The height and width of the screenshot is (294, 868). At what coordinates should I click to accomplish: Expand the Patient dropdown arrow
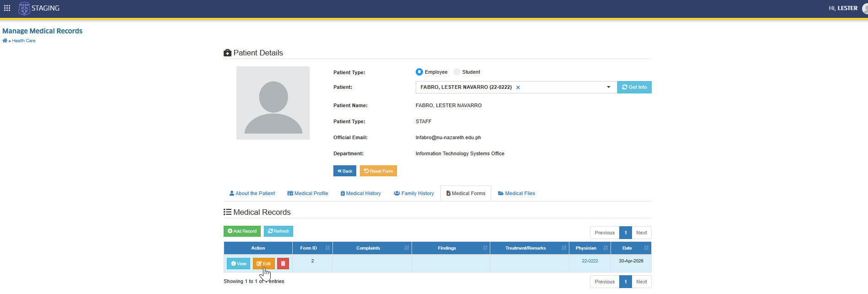coord(609,87)
